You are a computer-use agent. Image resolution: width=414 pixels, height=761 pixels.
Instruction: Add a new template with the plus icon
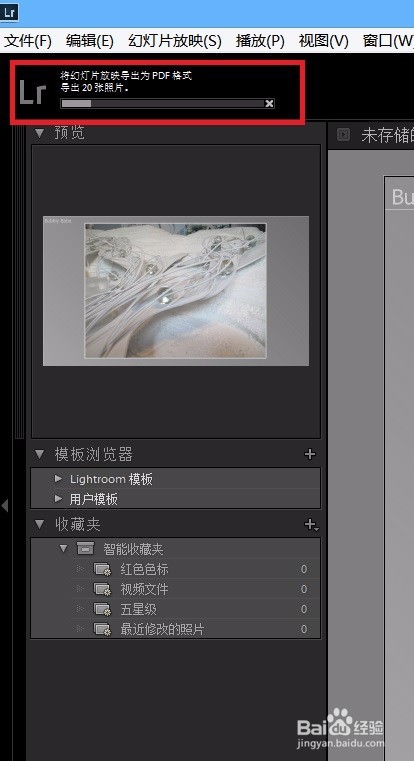309,454
